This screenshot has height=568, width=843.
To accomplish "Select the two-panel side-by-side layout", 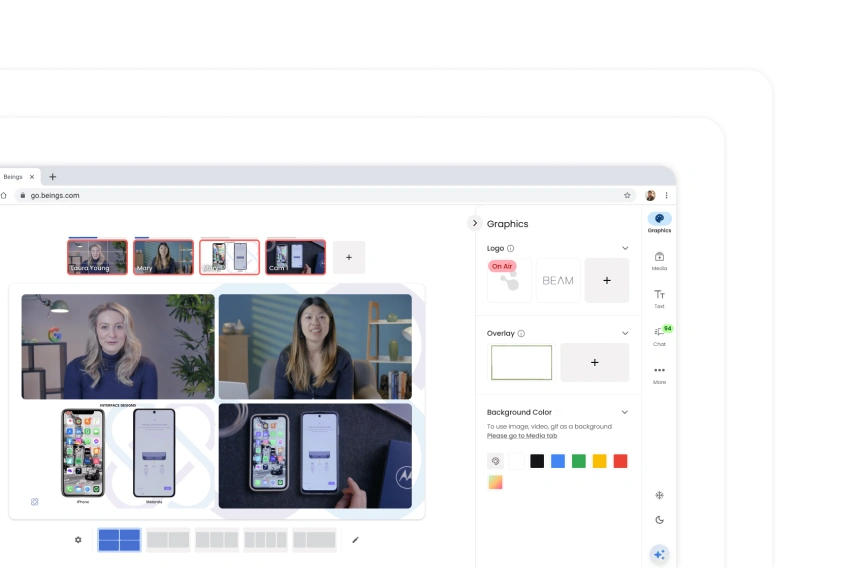I will click(x=168, y=539).
